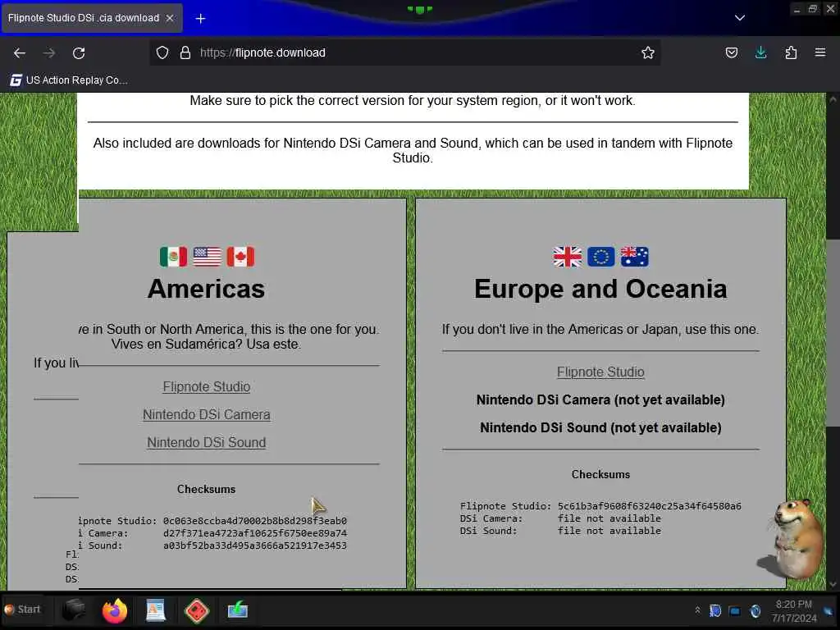840x630 pixels.
Task: Open the black cube taskbar app
Action: (x=73, y=609)
